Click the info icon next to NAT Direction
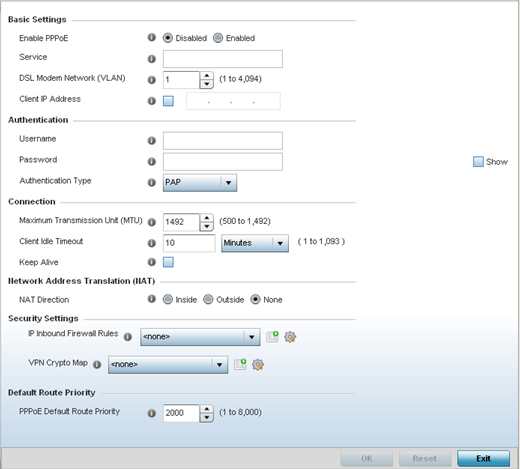The image size is (520, 469). (152, 299)
